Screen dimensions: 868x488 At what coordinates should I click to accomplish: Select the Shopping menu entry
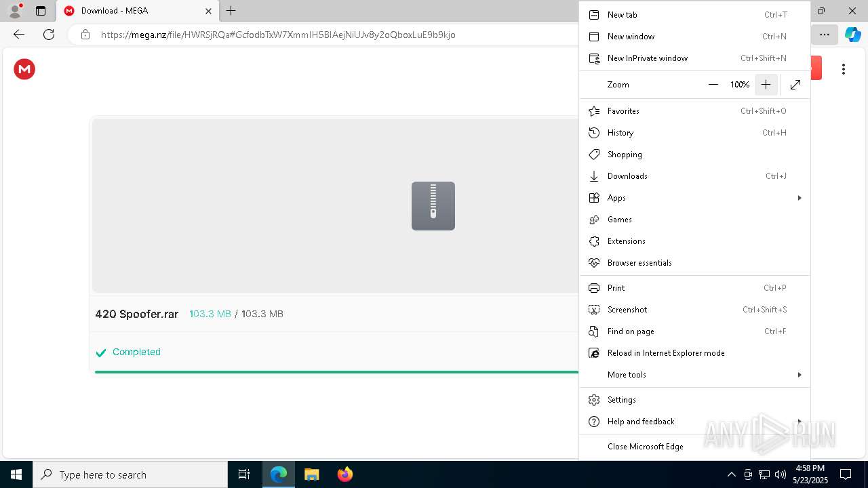[694, 155]
